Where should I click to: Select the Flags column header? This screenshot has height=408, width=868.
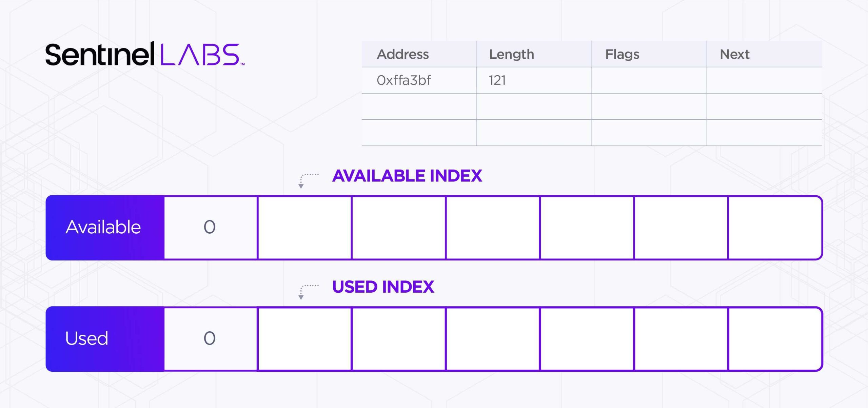(x=622, y=54)
